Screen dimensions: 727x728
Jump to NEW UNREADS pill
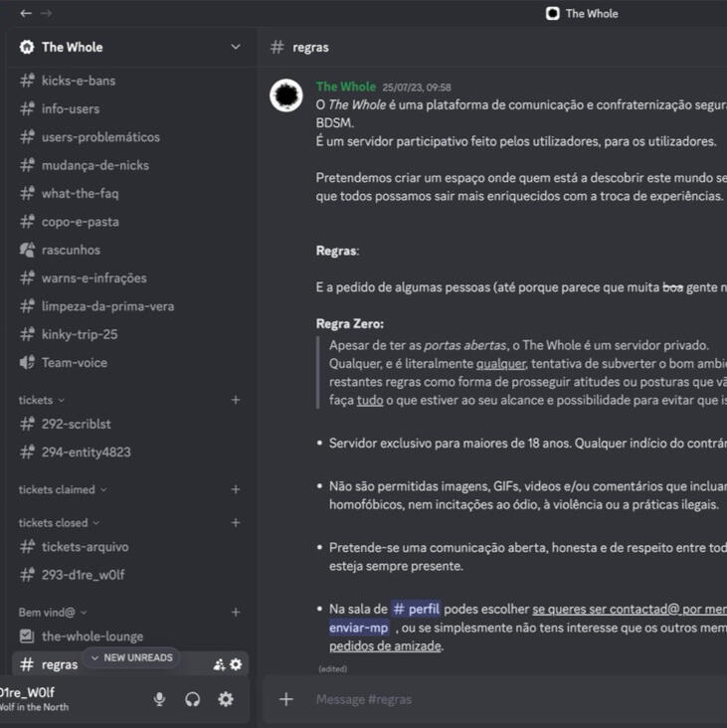(131, 657)
